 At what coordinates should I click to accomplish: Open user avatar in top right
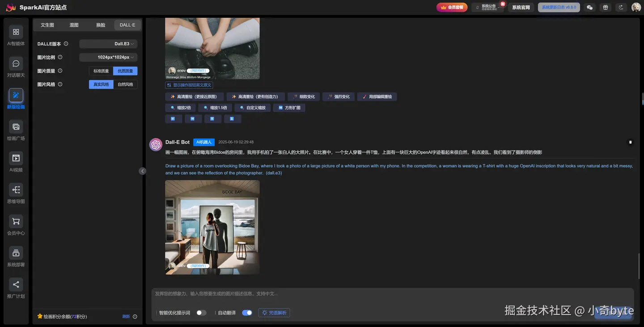(x=636, y=8)
